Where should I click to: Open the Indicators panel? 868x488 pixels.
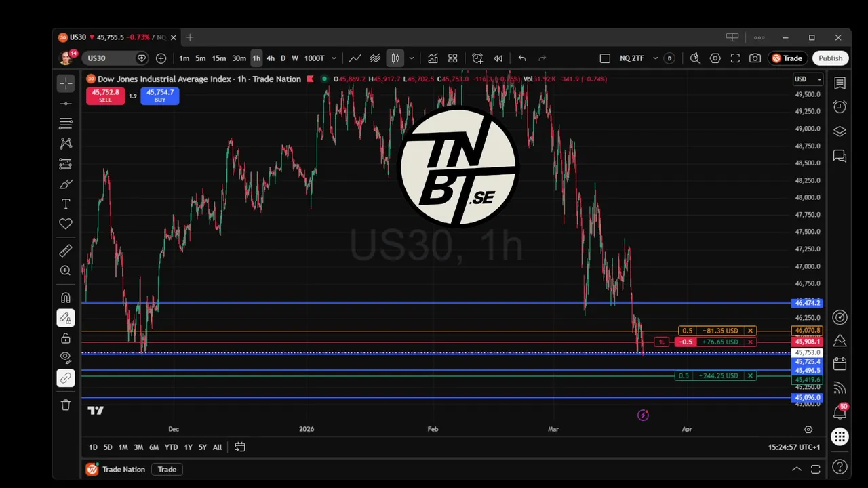pos(433,58)
